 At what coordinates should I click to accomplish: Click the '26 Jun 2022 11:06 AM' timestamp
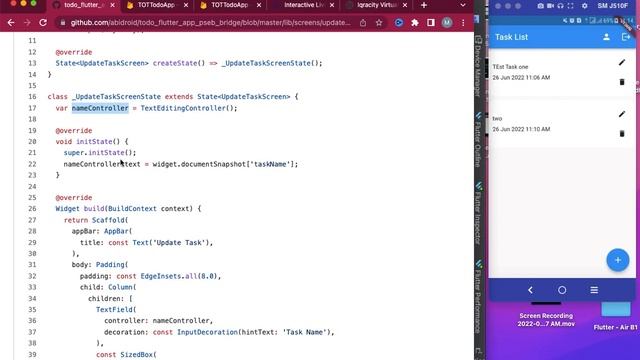click(521, 78)
